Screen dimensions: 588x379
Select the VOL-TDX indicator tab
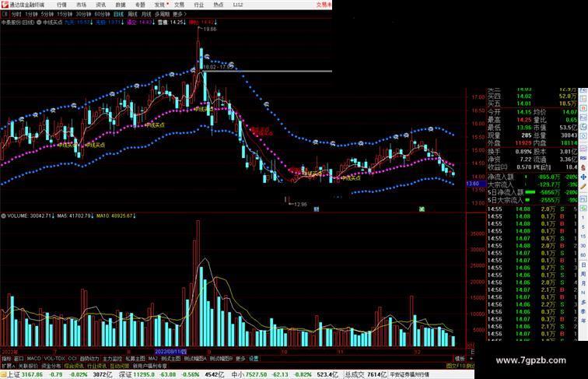(x=54, y=359)
